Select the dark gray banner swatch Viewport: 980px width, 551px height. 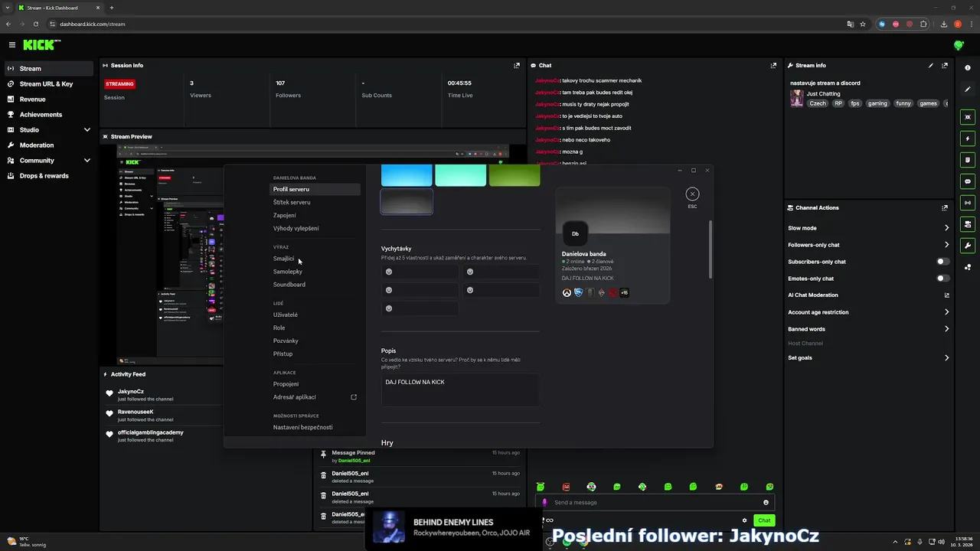[407, 201]
